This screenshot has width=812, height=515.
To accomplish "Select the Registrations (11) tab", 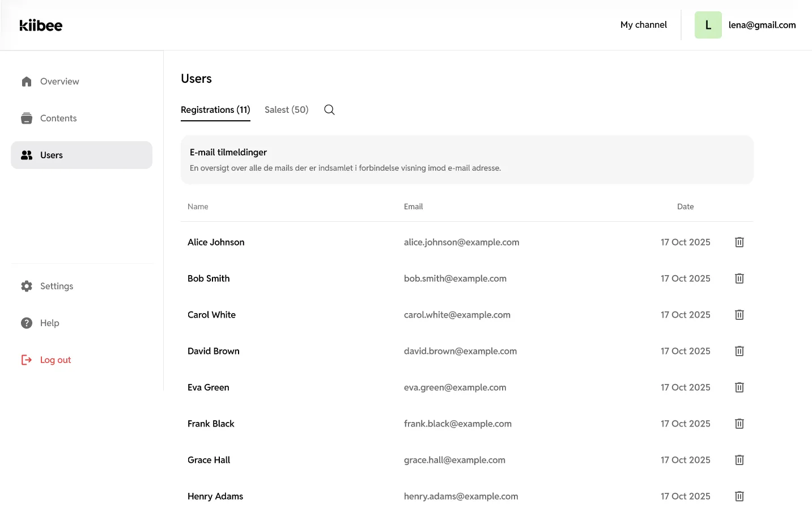I will pos(215,109).
